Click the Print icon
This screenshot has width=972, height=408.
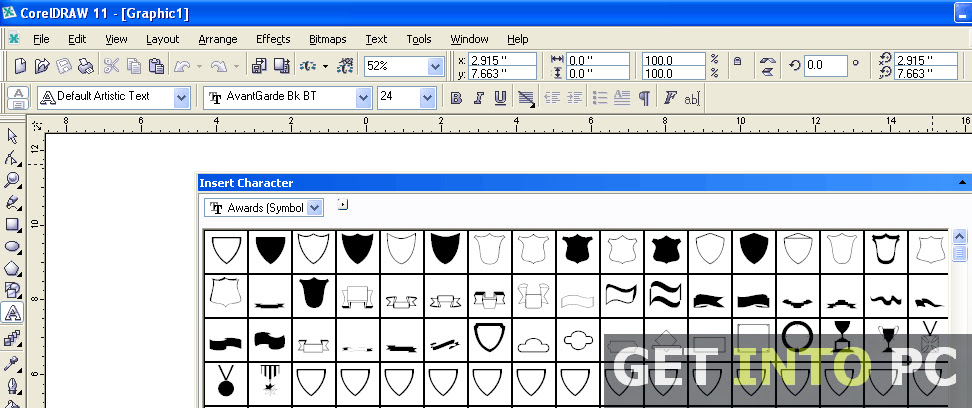tap(85, 66)
